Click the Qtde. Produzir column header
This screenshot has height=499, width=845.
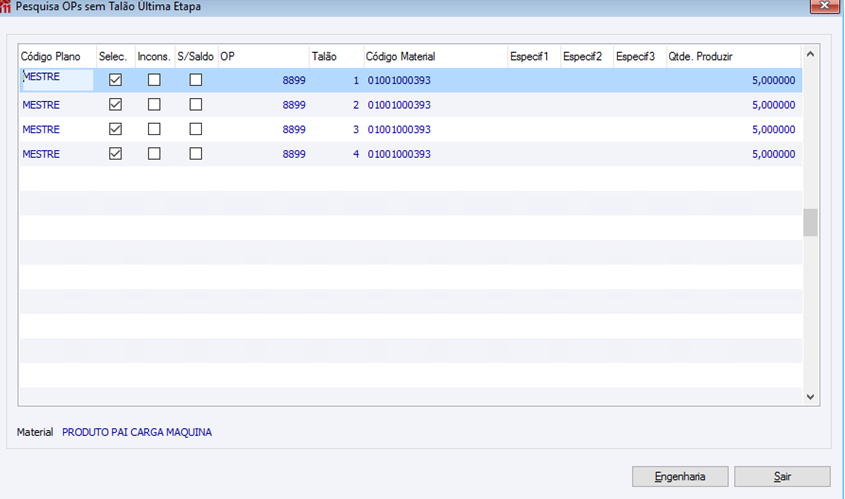[x=734, y=57]
